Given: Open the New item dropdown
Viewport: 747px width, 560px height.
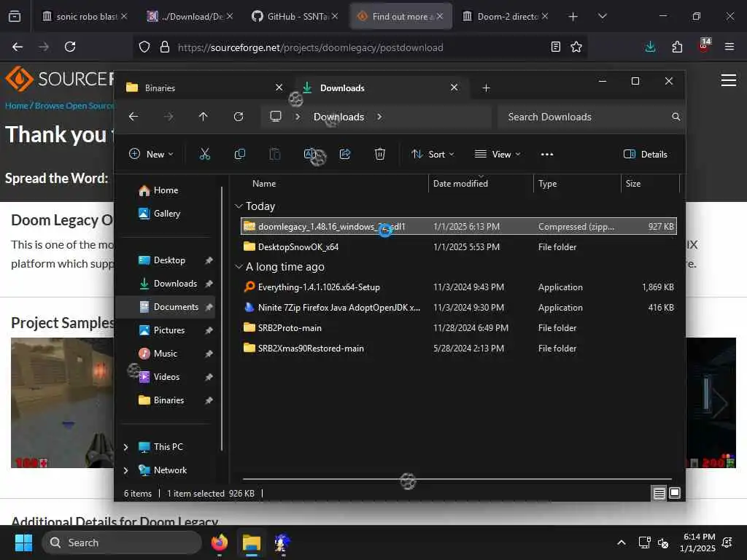Looking at the screenshot, I should (151, 154).
